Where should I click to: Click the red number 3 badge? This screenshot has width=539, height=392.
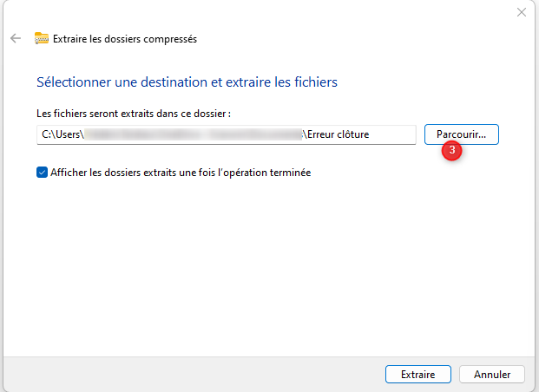coord(451,150)
